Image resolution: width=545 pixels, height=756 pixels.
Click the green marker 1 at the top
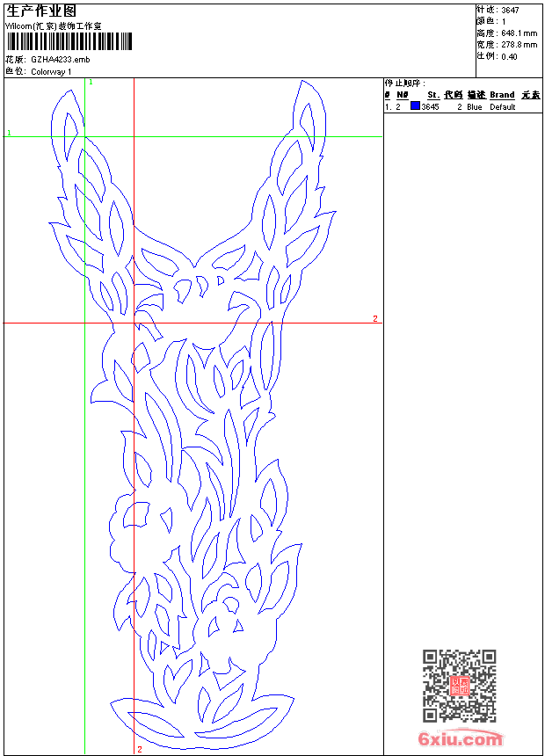[x=91, y=82]
